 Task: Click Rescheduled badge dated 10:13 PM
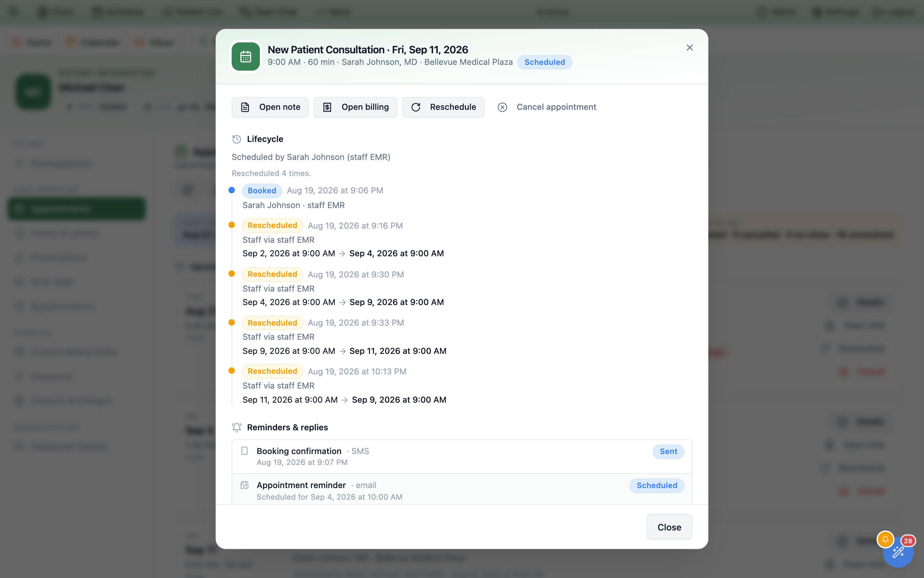(272, 371)
